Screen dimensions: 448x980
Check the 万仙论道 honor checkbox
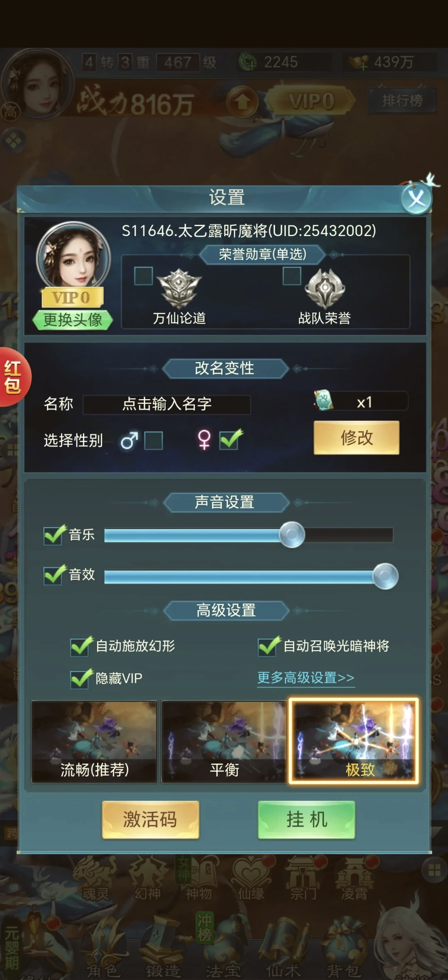pos(144,276)
